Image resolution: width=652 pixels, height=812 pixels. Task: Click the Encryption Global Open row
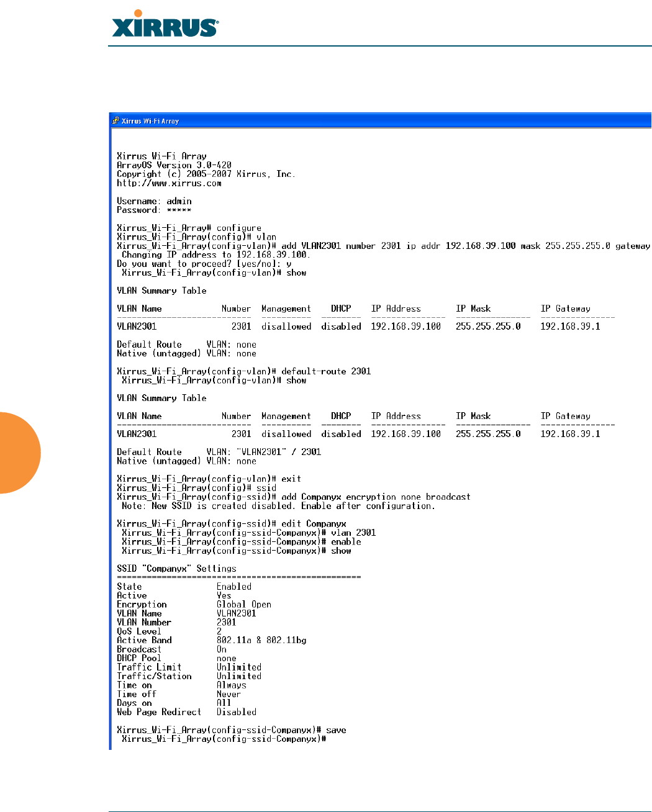click(194, 605)
